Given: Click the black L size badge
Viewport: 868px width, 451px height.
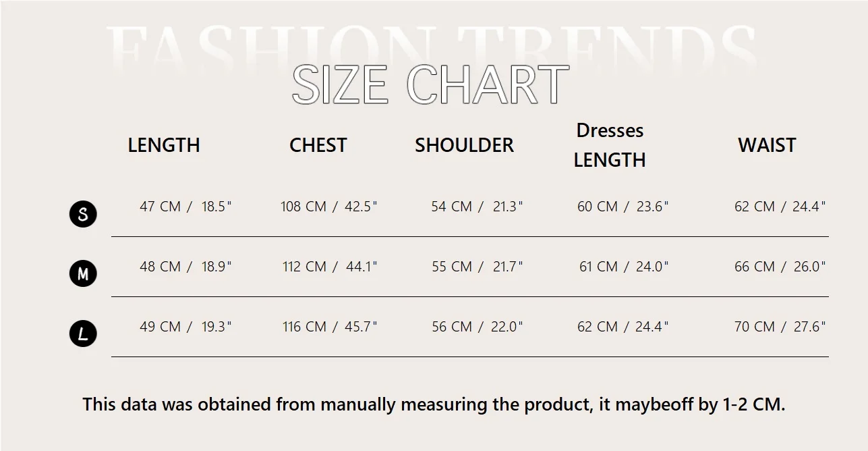Looking at the screenshot, I should coord(83,334).
